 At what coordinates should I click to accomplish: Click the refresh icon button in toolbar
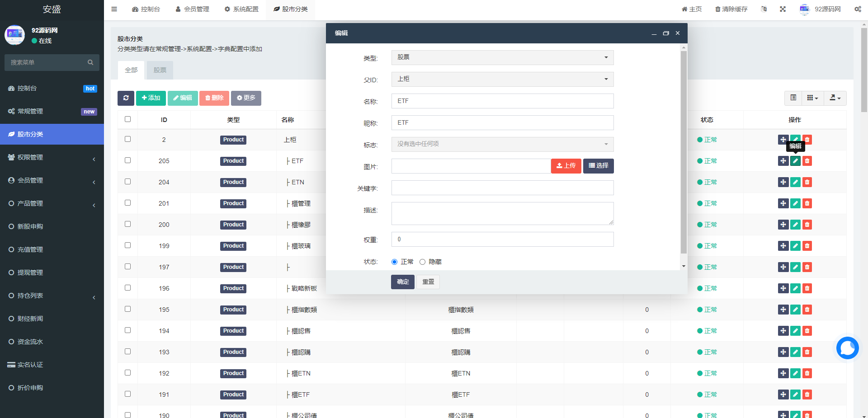(x=126, y=98)
